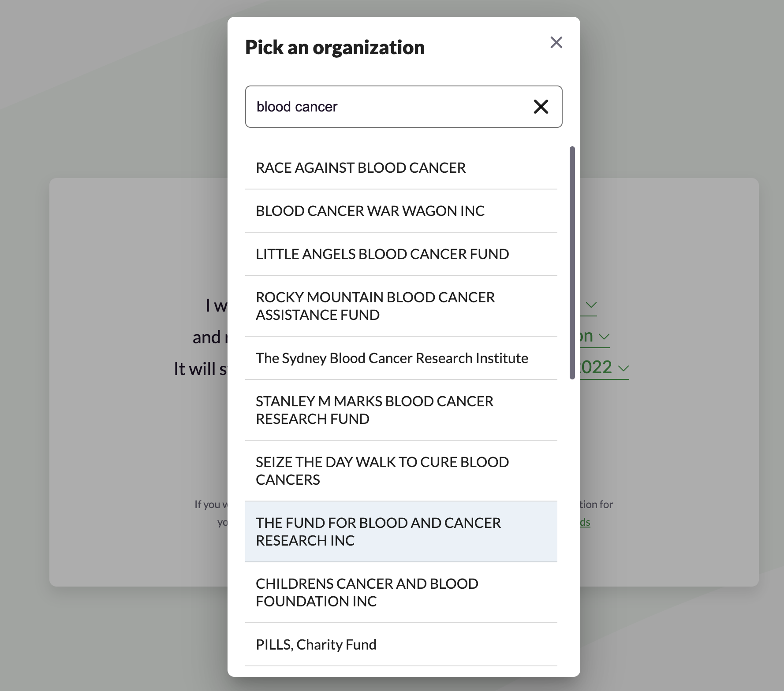
Task: Select RACE AGAINST BLOOD CANCER
Action: 401,168
